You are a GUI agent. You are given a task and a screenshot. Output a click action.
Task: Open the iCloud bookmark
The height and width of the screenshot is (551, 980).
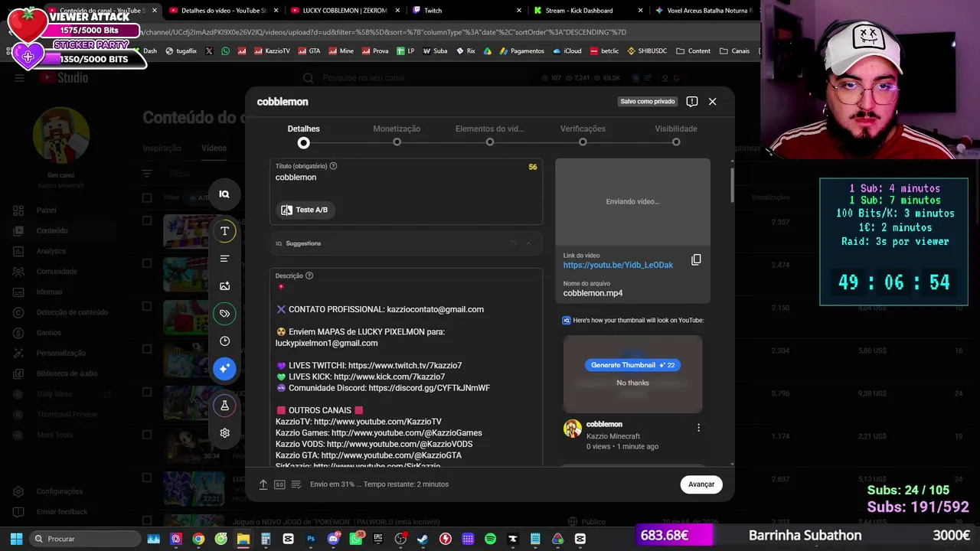[567, 51]
